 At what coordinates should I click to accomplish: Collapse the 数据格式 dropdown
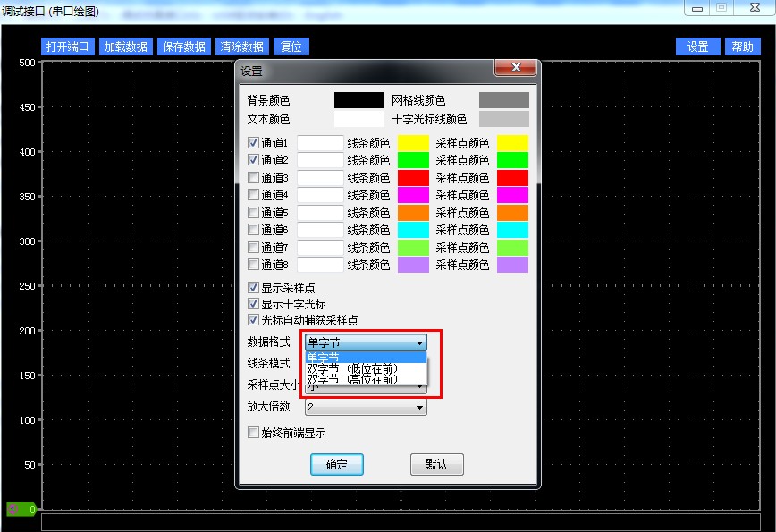pyautogui.click(x=366, y=342)
